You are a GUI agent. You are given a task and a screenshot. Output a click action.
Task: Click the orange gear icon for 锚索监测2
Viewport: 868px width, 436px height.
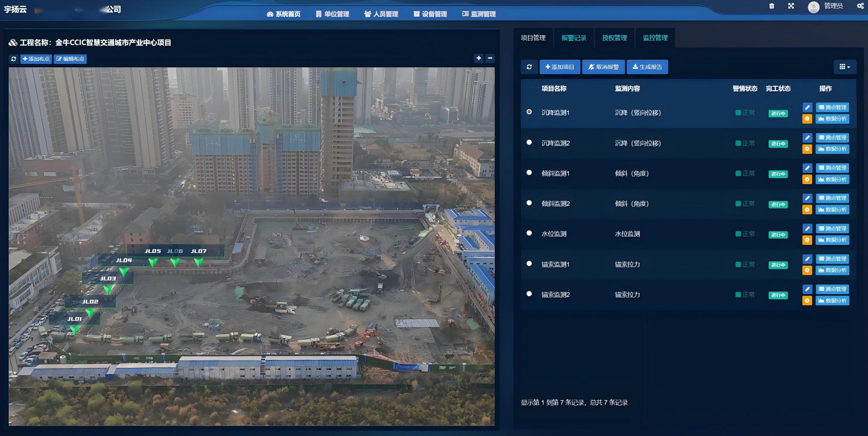tap(807, 301)
